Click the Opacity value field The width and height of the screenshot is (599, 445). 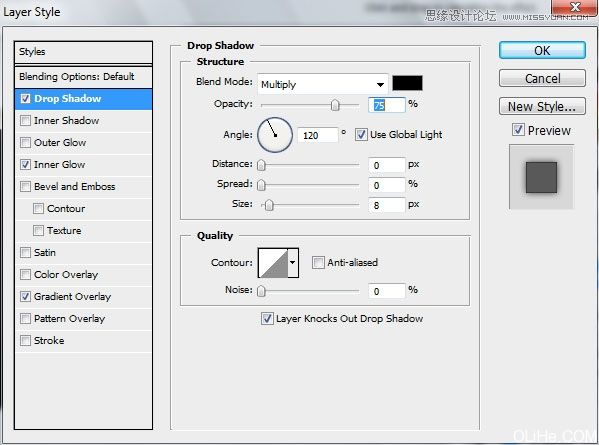click(x=387, y=105)
